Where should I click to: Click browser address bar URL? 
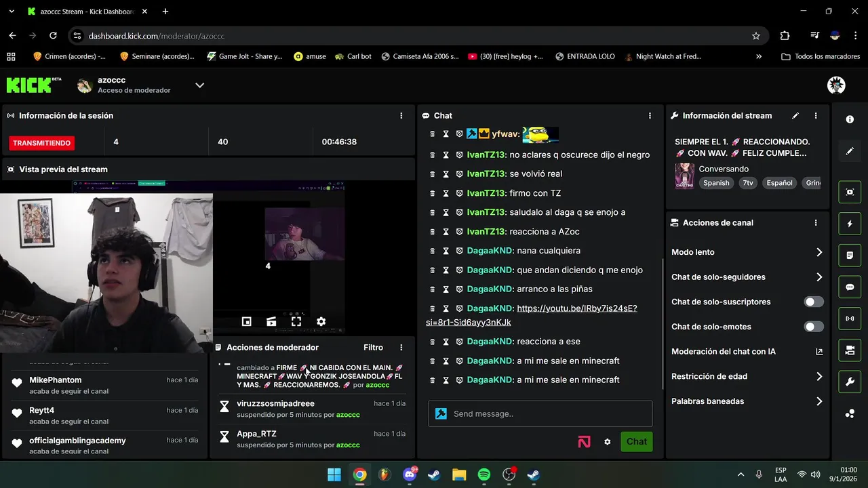(x=157, y=36)
